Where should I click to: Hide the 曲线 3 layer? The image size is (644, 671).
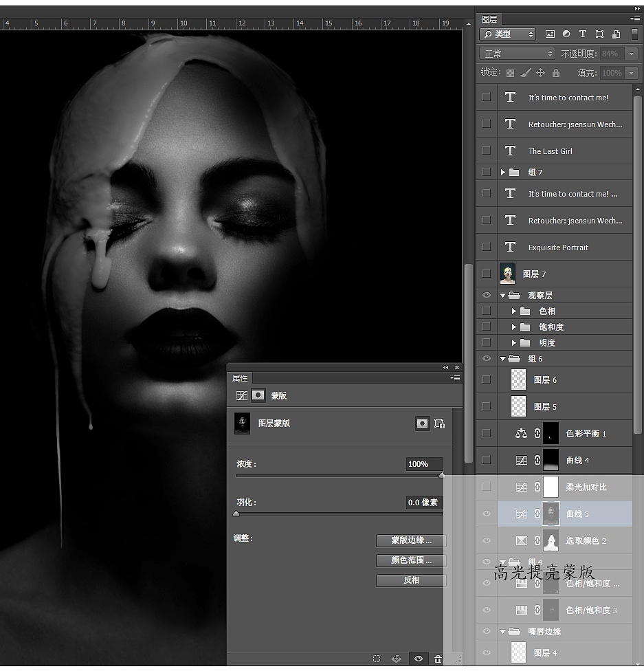[487, 514]
